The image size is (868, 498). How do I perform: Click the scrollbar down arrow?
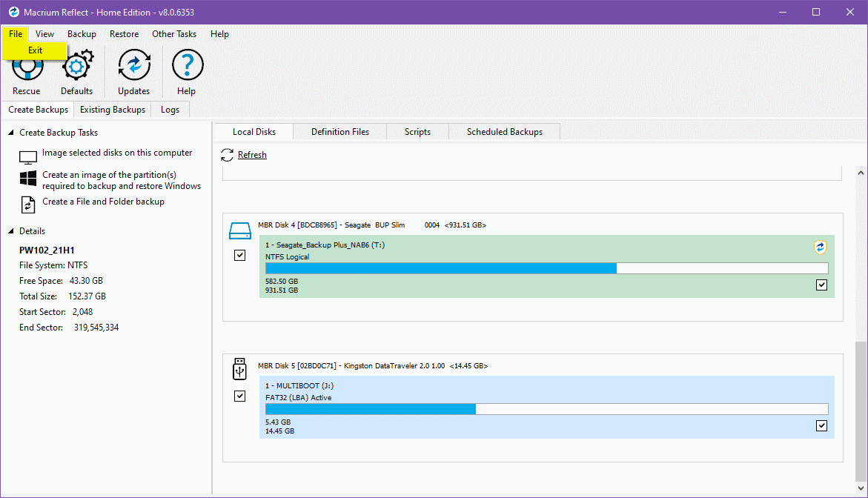(x=861, y=488)
